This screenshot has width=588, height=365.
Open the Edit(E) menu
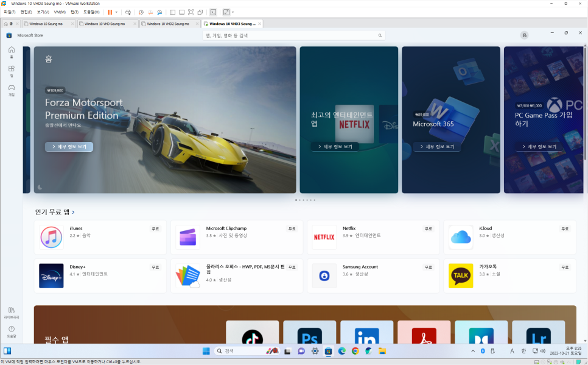point(26,12)
